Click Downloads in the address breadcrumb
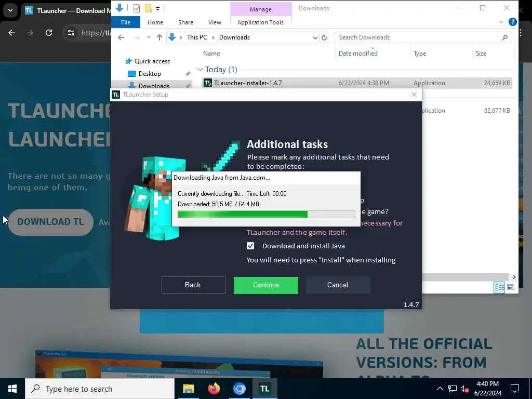The width and height of the screenshot is (532, 399). tap(234, 37)
